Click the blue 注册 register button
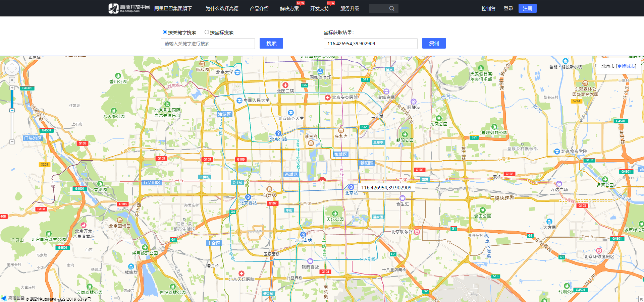The width and height of the screenshot is (644, 302). [528, 8]
